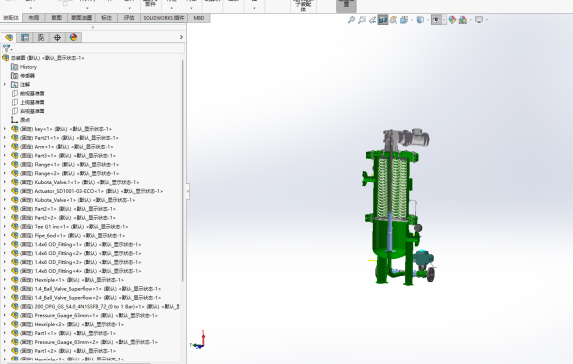Select the History folder in tree
573x364 pixels.
tap(28, 67)
